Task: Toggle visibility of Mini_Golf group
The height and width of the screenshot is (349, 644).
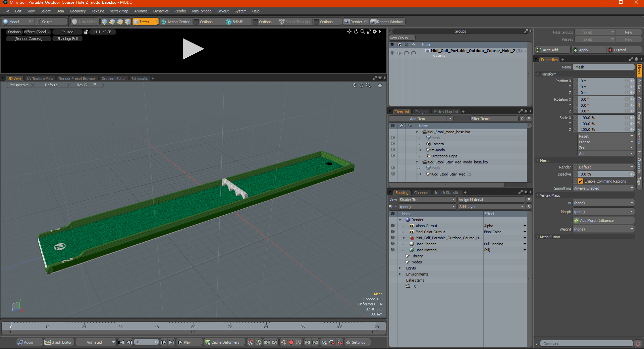Action: click(392, 53)
